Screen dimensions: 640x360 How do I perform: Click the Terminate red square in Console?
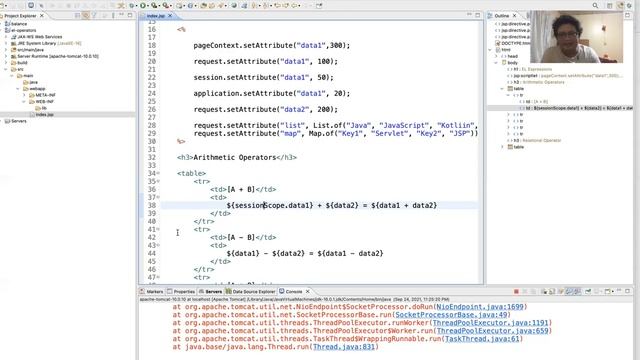[x=516, y=291]
